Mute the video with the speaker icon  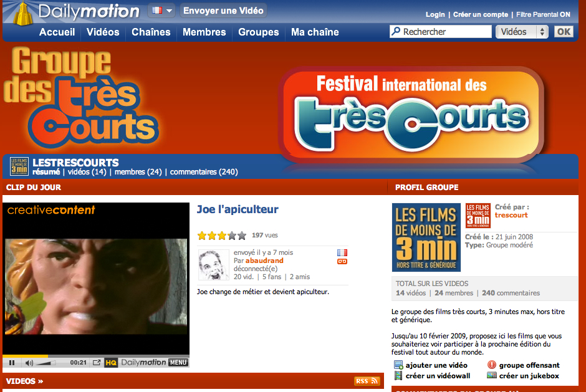point(29,363)
